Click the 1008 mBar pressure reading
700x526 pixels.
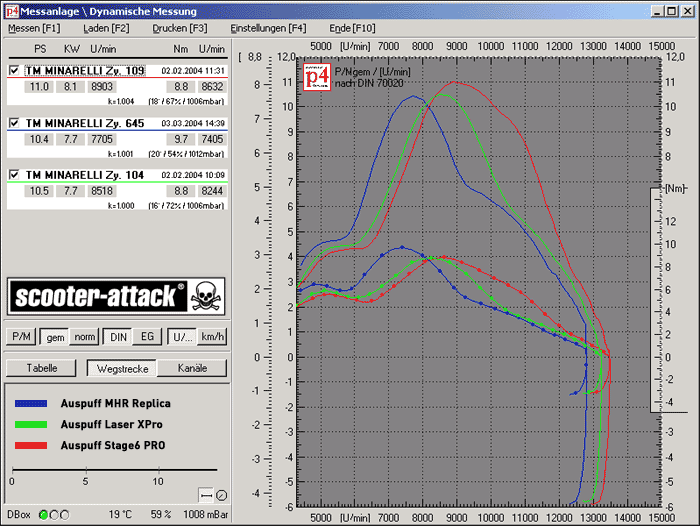tap(205, 515)
